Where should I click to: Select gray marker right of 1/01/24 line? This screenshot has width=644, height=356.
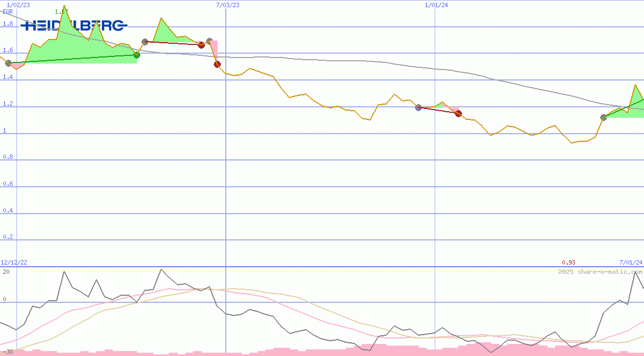(418, 108)
